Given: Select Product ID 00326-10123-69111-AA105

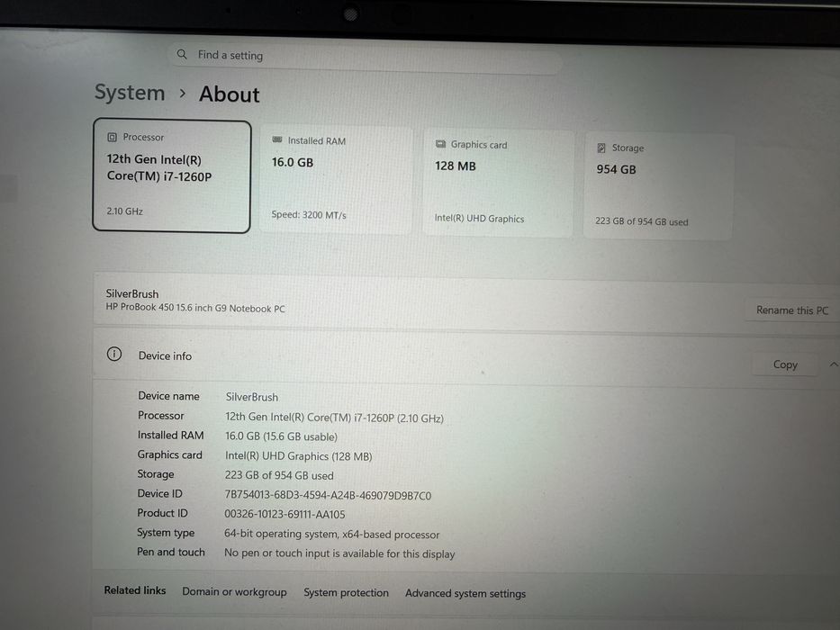Looking at the screenshot, I should click(x=285, y=514).
